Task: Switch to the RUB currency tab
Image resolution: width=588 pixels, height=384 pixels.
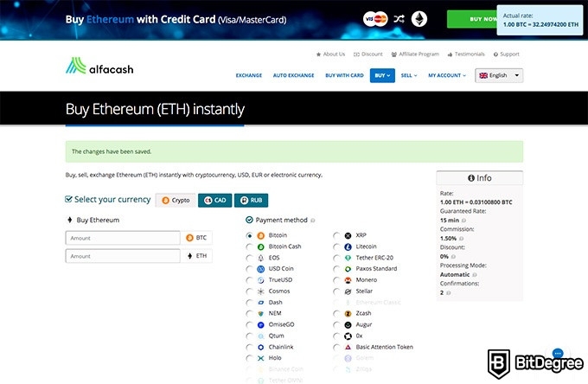Action: pyautogui.click(x=252, y=201)
